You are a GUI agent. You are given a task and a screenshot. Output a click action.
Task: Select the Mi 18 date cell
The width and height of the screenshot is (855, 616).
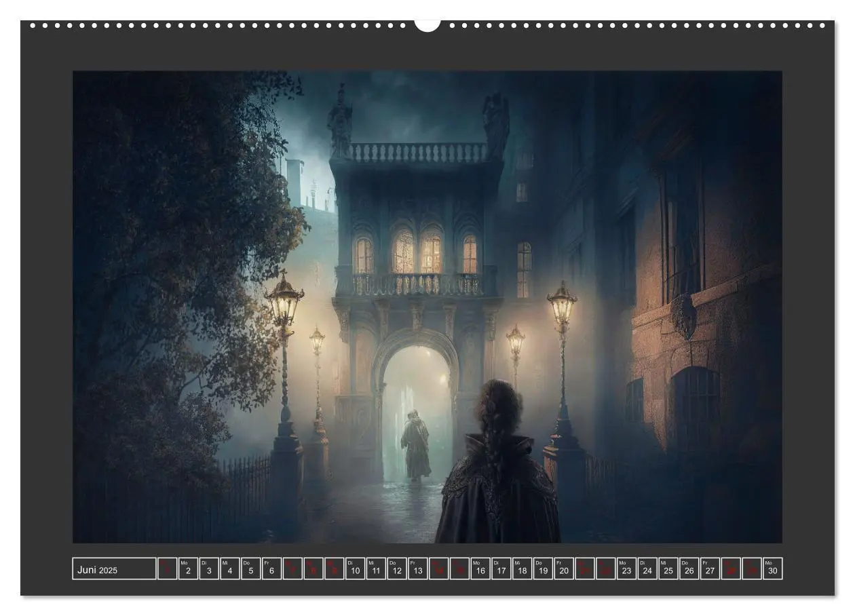(x=522, y=569)
